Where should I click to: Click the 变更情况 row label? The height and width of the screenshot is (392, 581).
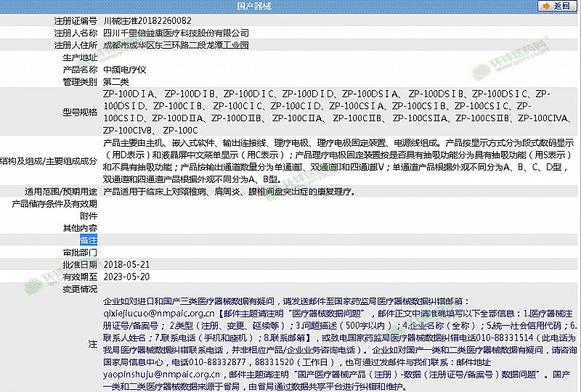pyautogui.click(x=79, y=288)
